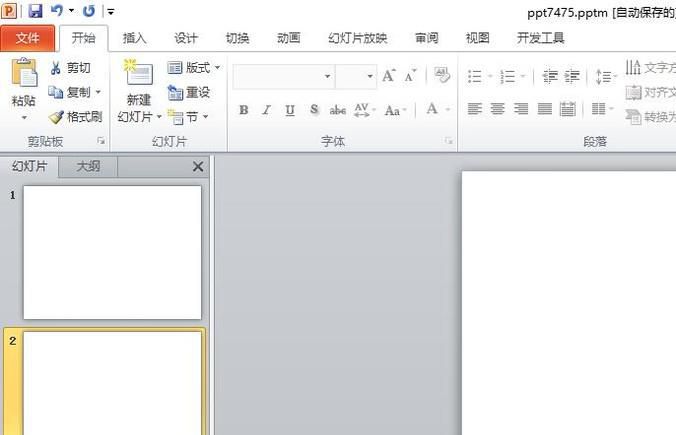676x435 pixels.
Task: Open change case Aa menu
Action: [x=395, y=110]
